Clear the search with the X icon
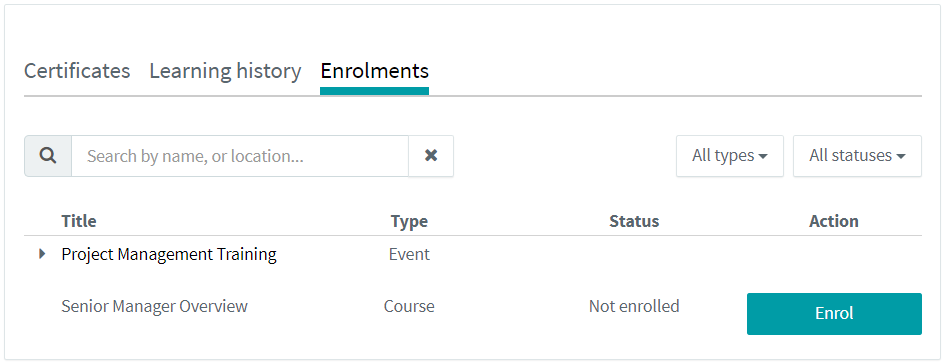The width and height of the screenshot is (945, 363). 431,156
